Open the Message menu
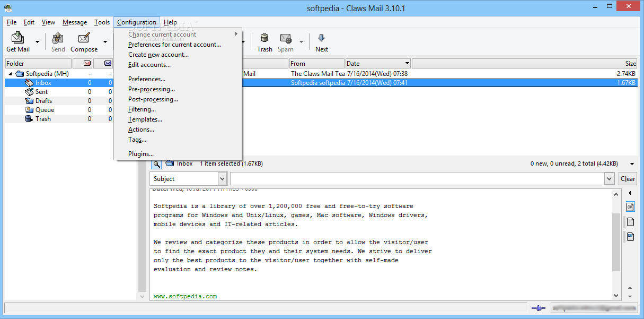644x319 pixels. coord(75,22)
